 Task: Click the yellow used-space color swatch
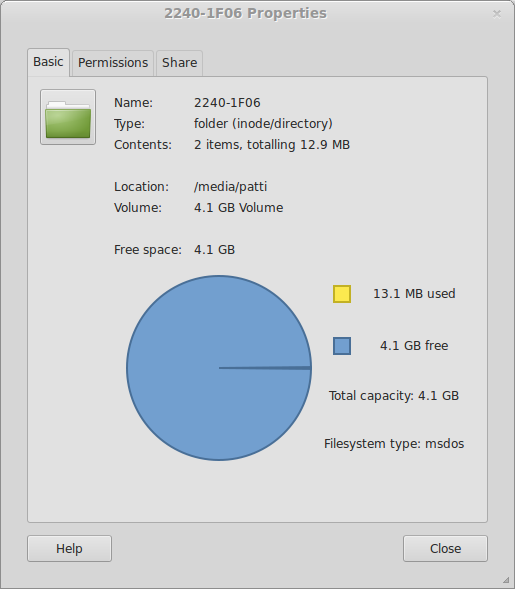coord(342,294)
